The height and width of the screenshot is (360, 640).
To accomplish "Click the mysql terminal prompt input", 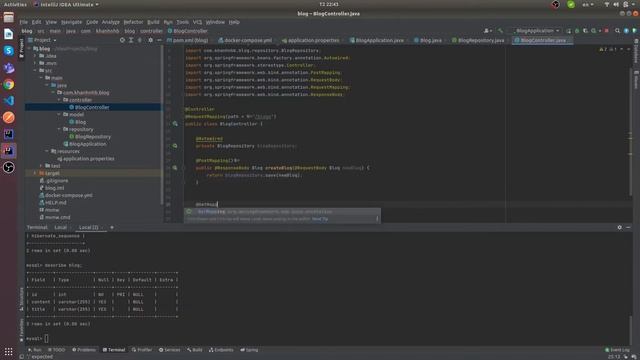I will [x=46, y=338].
